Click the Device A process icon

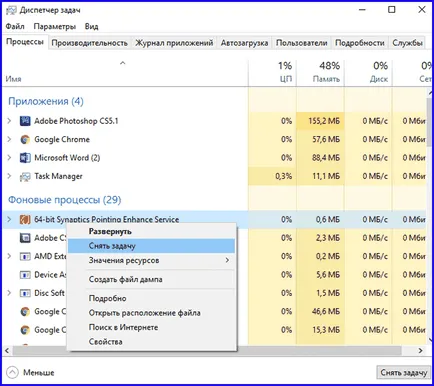click(25, 275)
